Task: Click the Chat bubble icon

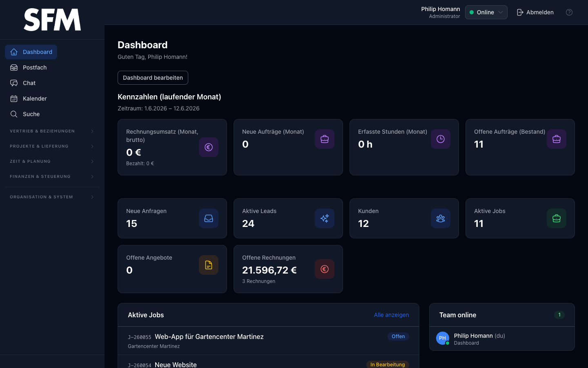Action: pos(14,83)
